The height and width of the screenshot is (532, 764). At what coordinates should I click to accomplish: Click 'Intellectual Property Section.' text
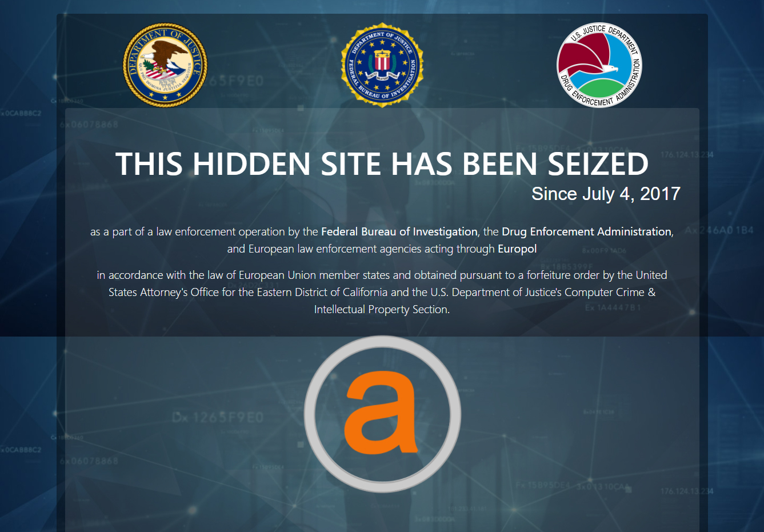point(382,309)
